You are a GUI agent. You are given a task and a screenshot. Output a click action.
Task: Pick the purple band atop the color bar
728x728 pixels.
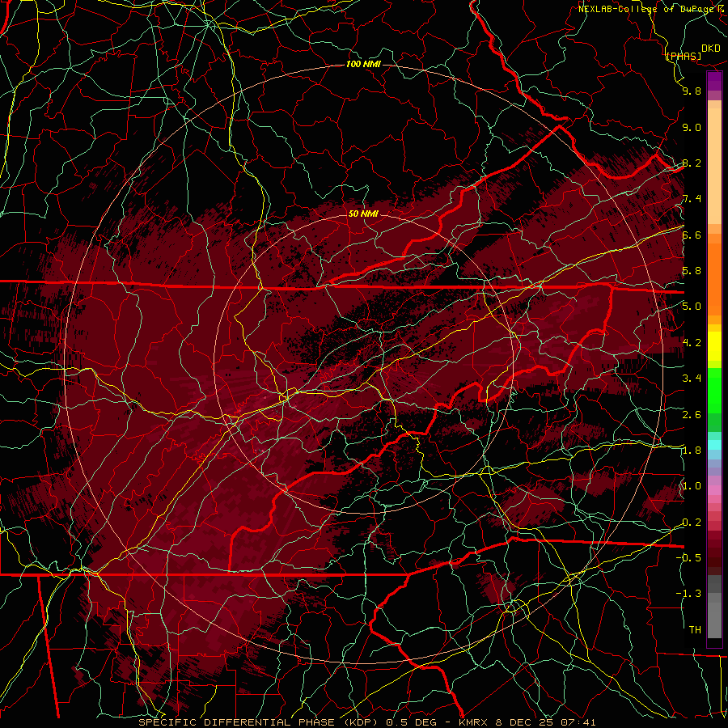pos(715,81)
